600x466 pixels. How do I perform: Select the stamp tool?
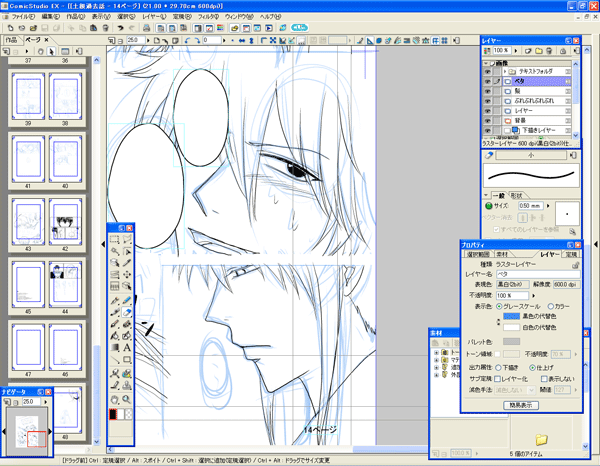pyautogui.click(x=127, y=386)
